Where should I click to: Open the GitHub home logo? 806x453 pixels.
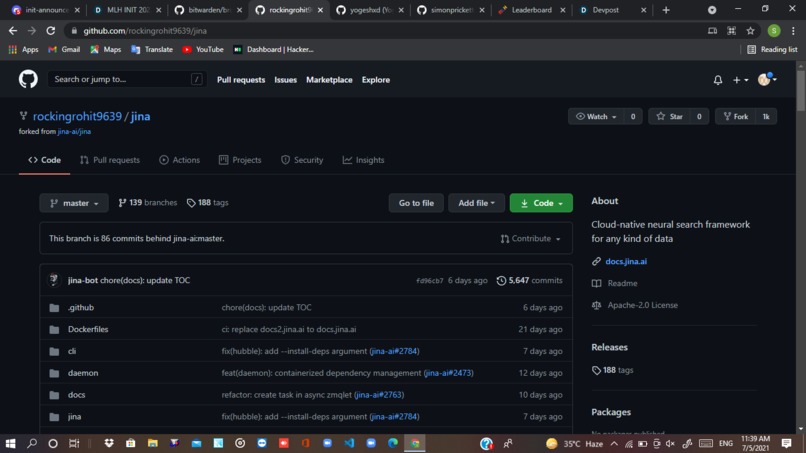28,79
